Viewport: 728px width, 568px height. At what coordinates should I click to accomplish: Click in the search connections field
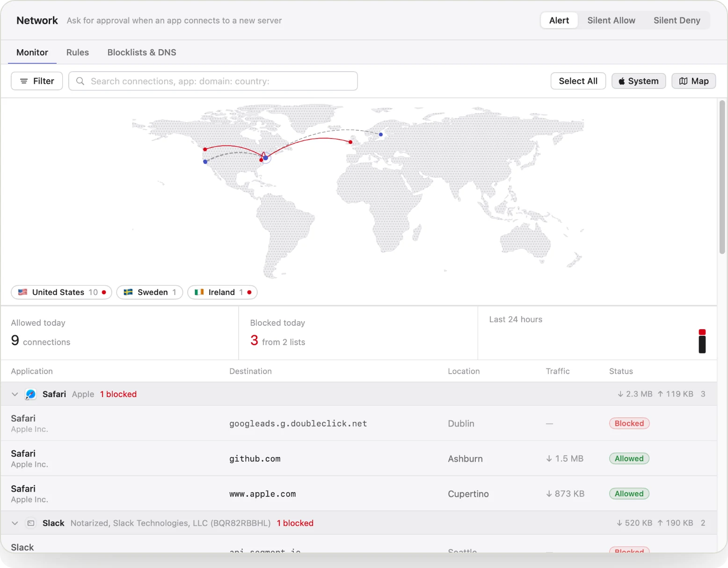tap(213, 81)
